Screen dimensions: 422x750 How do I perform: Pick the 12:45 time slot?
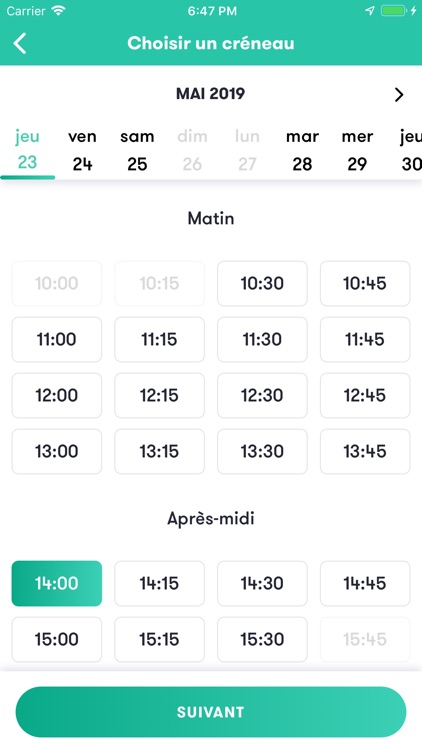pos(365,395)
